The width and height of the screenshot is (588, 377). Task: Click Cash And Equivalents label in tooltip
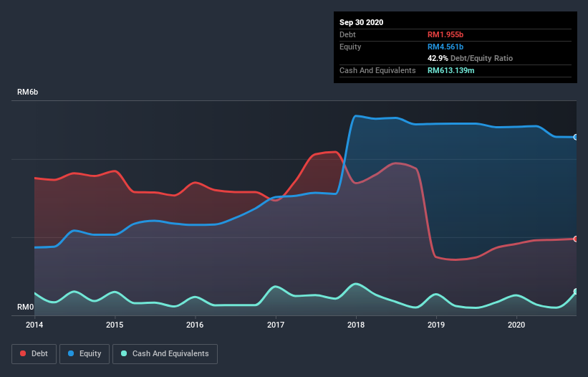coord(377,70)
